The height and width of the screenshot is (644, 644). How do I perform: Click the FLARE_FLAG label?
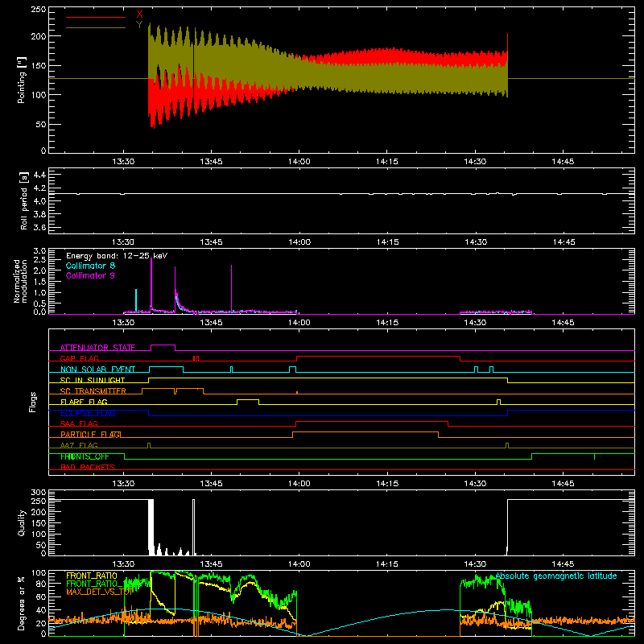point(84,402)
